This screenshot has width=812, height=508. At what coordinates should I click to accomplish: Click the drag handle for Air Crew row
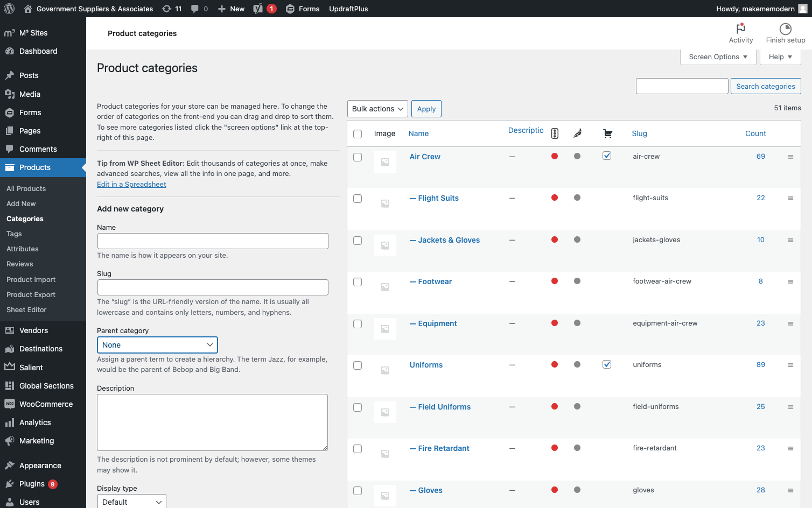pos(790,157)
